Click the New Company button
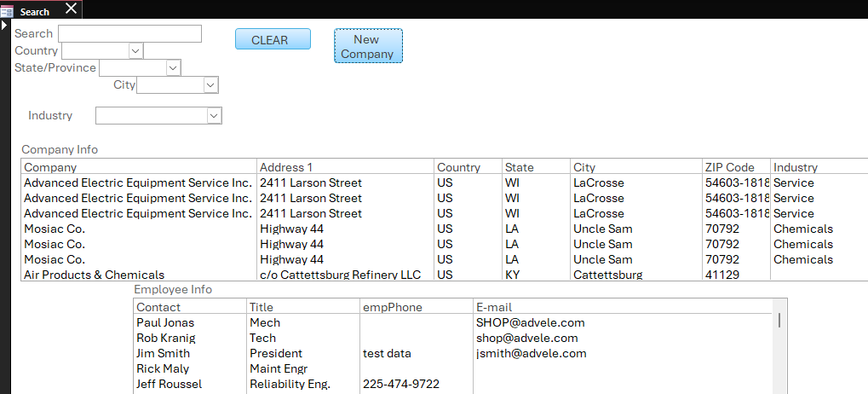 pyautogui.click(x=368, y=46)
